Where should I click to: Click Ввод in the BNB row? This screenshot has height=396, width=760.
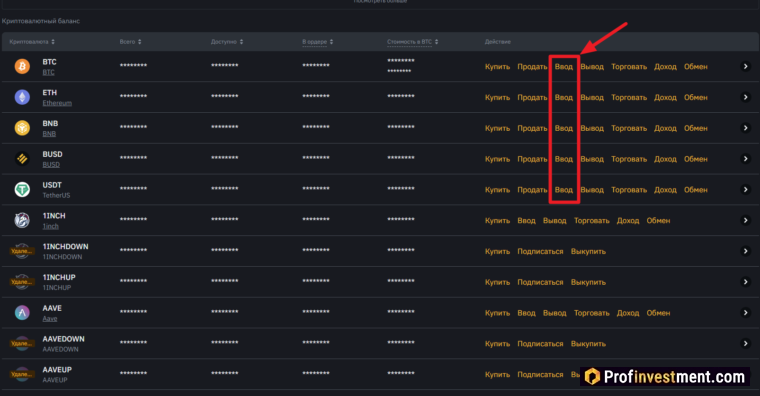pyautogui.click(x=564, y=128)
